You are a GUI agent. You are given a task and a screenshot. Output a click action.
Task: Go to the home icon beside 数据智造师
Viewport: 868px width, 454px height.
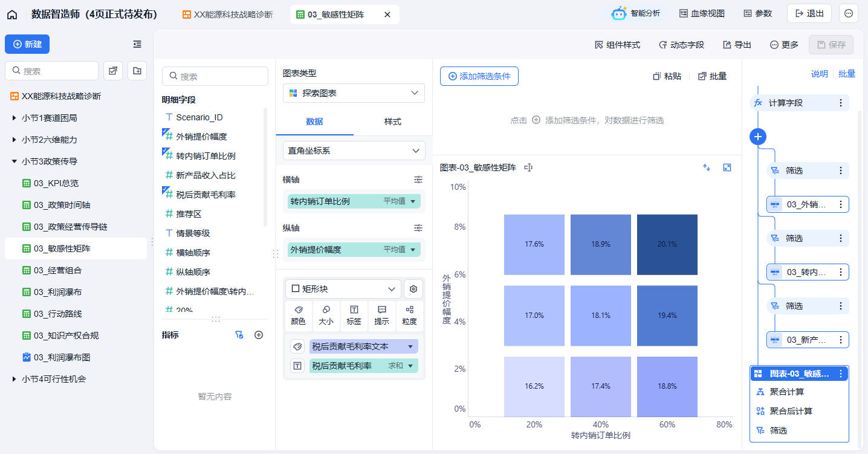[x=12, y=14]
